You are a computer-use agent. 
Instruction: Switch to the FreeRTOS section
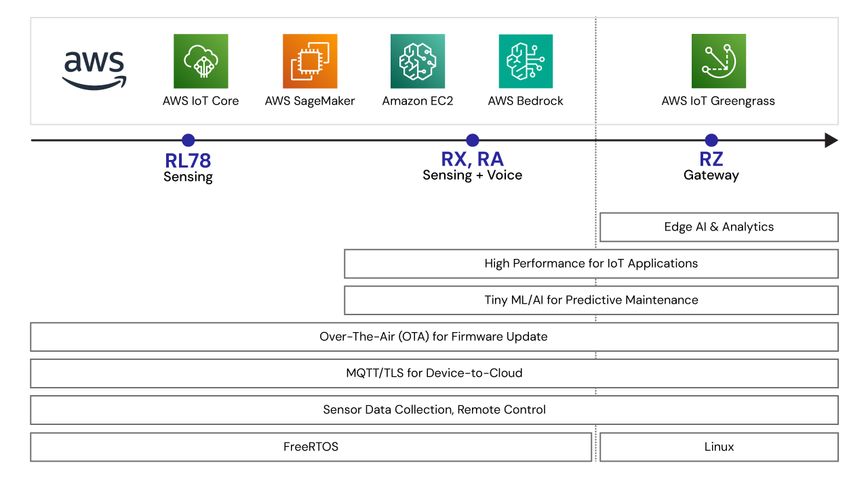310,447
